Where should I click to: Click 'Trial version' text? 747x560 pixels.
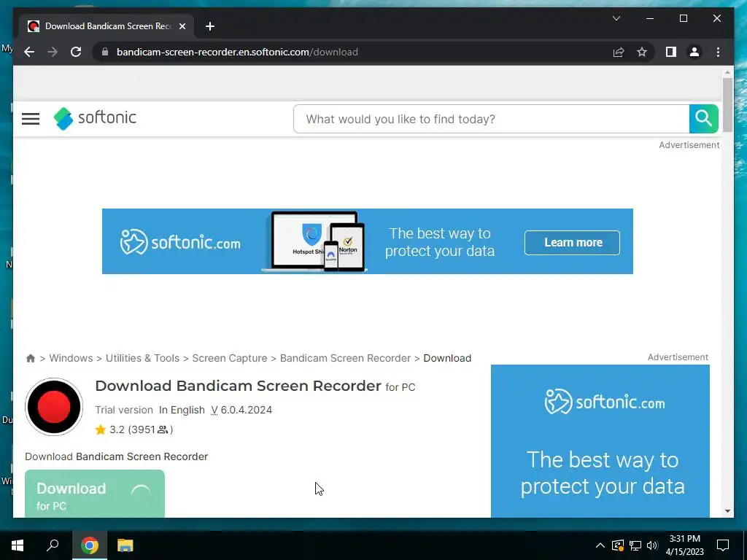click(x=124, y=410)
